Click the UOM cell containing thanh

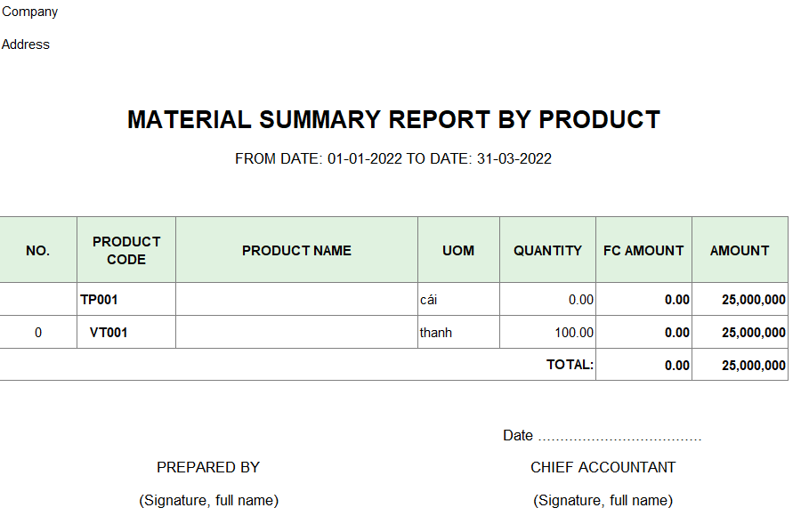click(x=458, y=333)
